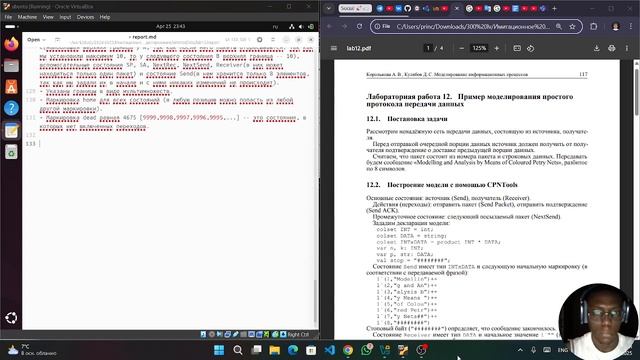Expand the Open dropdown in text editor
This screenshot has height=360, width=640.
click(36, 40)
